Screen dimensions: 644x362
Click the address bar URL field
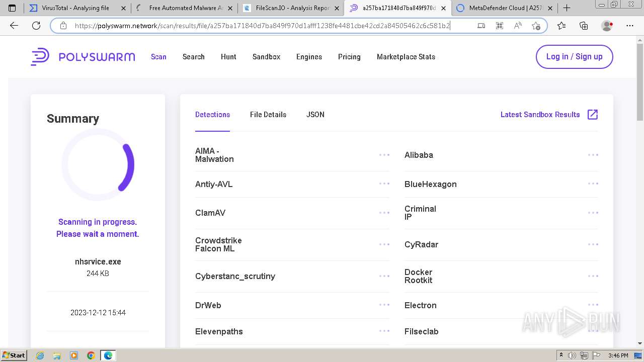point(262,26)
